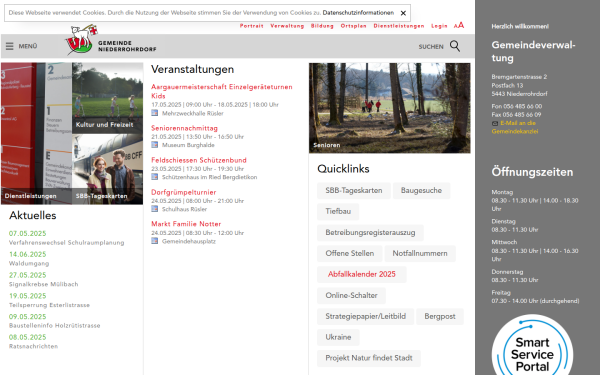Viewport: 600px width, 375px height.
Task: Open Teilsperrung Esterlistrasse news item
Action: pyautogui.click(x=49, y=305)
